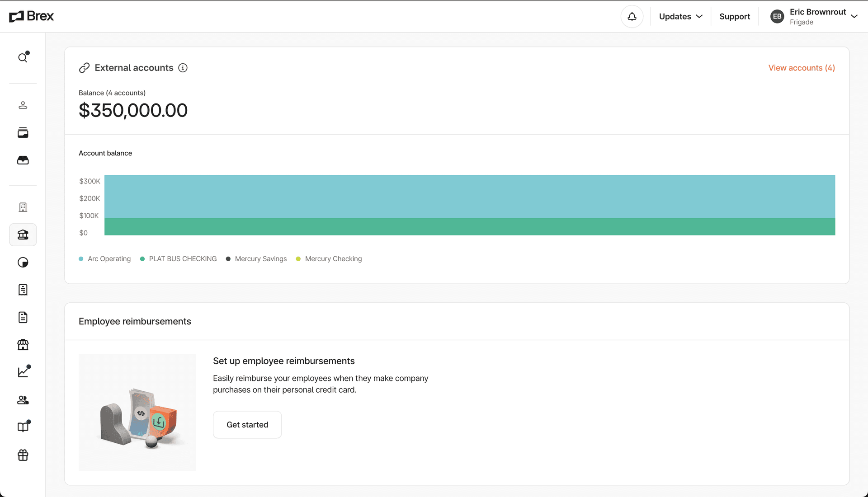The image size is (868, 497).
Task: Toggle Arc Operating legend item
Action: pyautogui.click(x=105, y=259)
